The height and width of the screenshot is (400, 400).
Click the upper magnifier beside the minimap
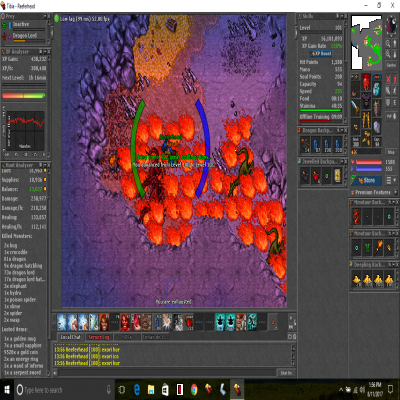pyautogui.click(x=388, y=44)
